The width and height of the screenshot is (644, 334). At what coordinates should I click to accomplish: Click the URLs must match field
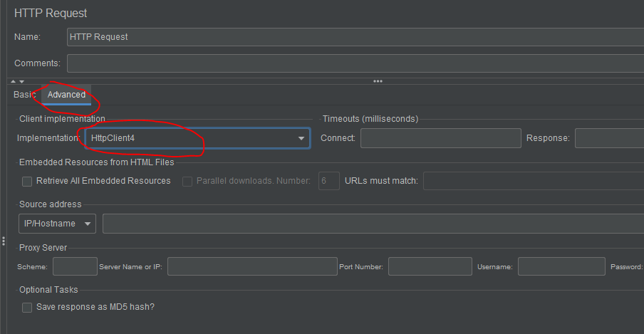pyautogui.click(x=534, y=181)
